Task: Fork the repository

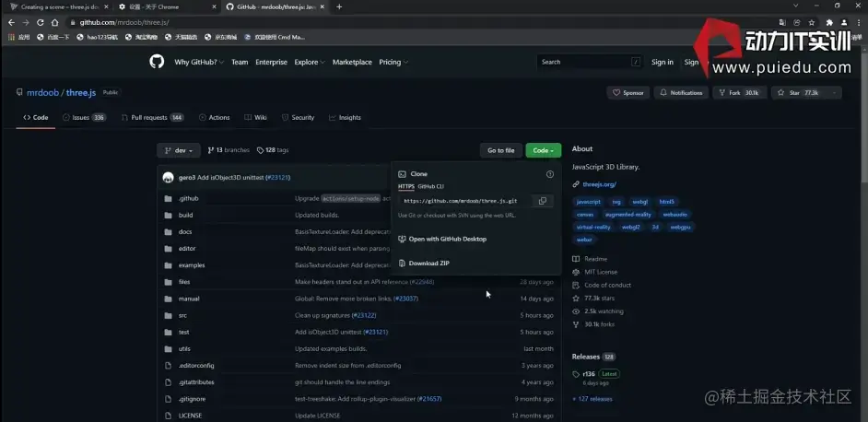Action: pyautogui.click(x=740, y=92)
